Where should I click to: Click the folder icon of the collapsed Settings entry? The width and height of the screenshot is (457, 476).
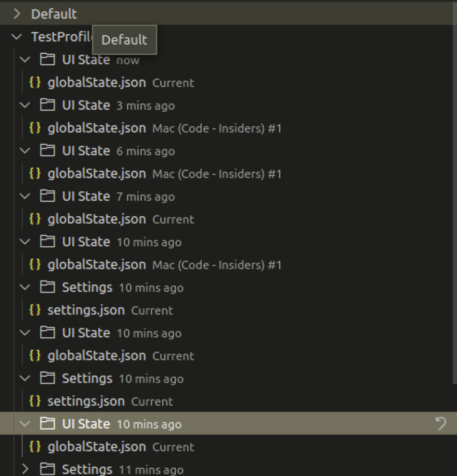click(x=47, y=469)
